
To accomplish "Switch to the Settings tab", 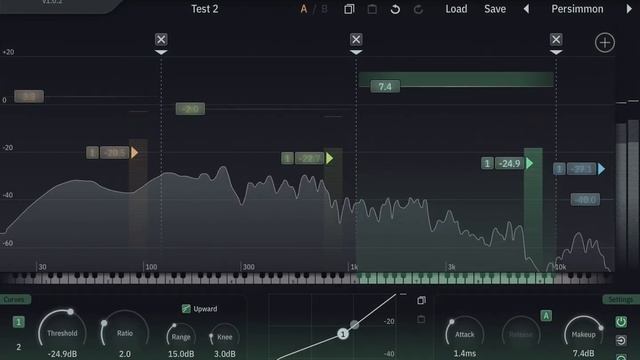I will 621,300.
